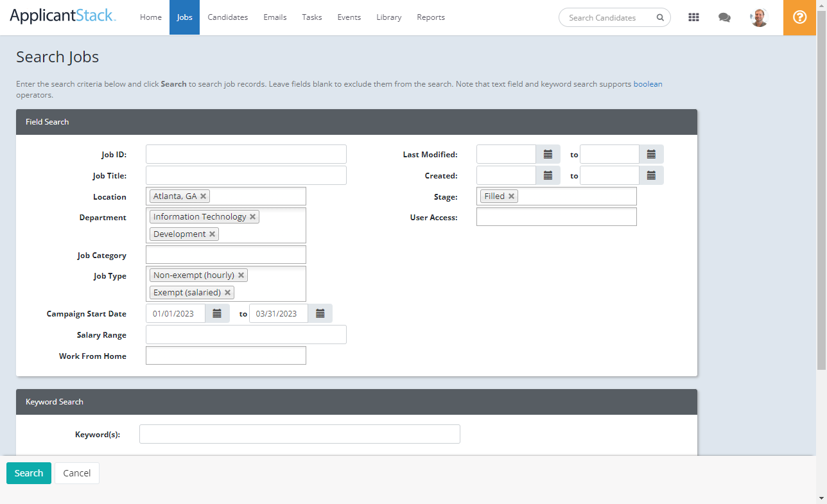This screenshot has height=504, width=827.
Task: Click the profile avatar in the header
Action: (759, 17)
